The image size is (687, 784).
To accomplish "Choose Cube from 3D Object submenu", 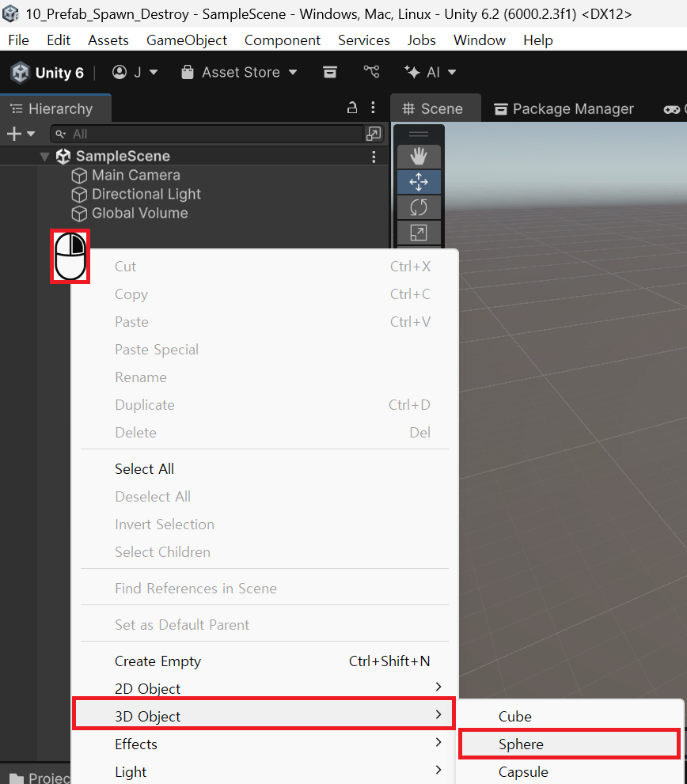I will 569,717.
